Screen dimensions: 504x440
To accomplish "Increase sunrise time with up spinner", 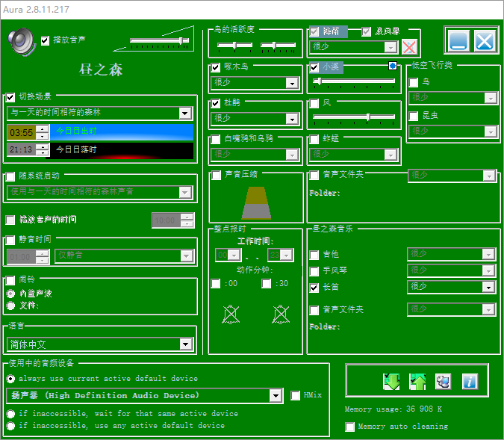I will tap(42, 129).
